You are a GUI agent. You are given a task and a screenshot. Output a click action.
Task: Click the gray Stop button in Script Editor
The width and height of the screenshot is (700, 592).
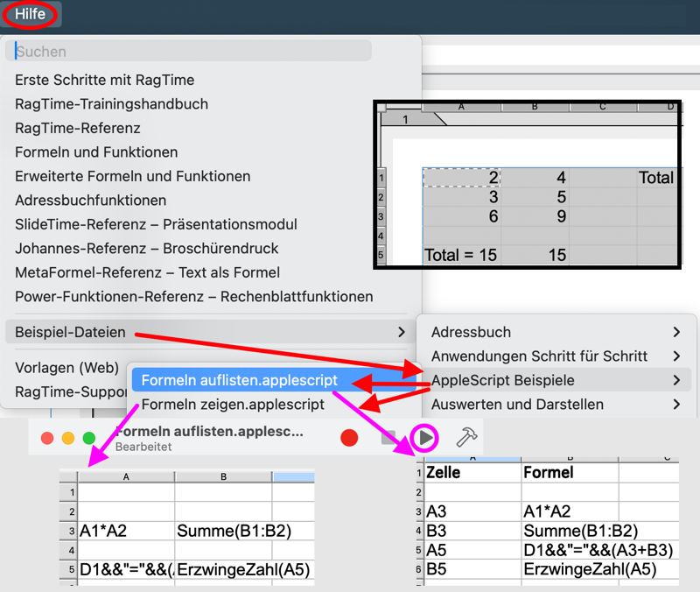point(388,437)
